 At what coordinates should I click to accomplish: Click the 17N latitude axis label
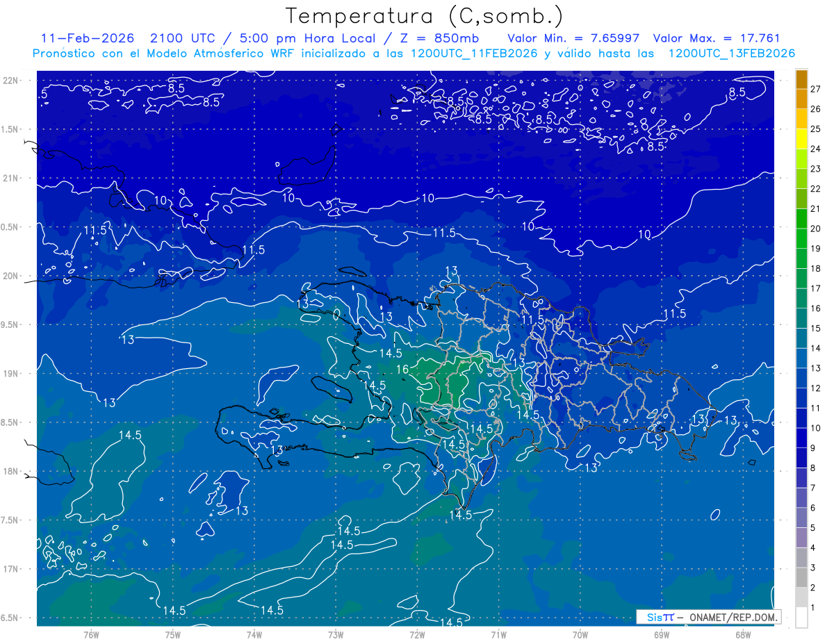[11, 570]
